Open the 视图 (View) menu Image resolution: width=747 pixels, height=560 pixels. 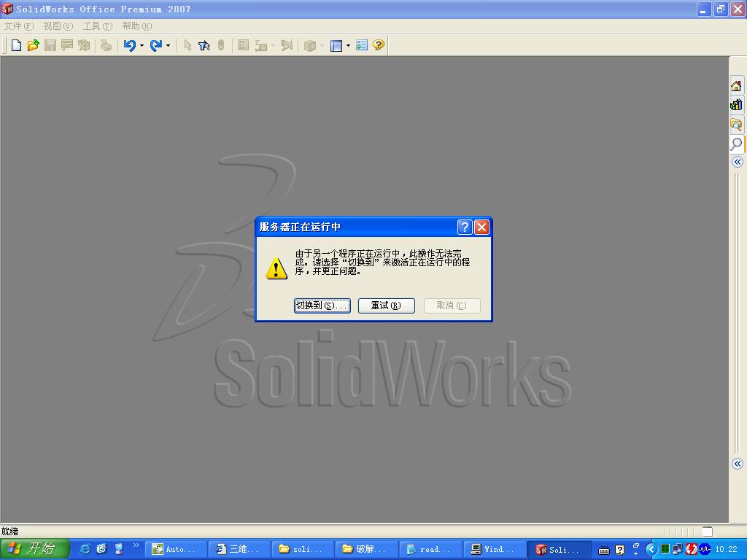[58, 26]
